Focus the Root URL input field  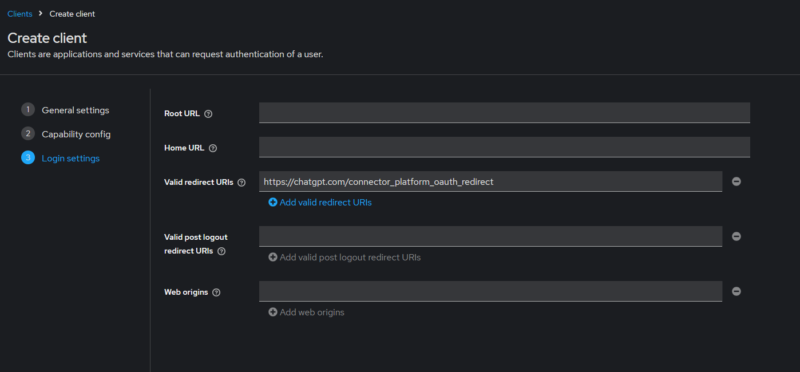pyautogui.click(x=504, y=113)
